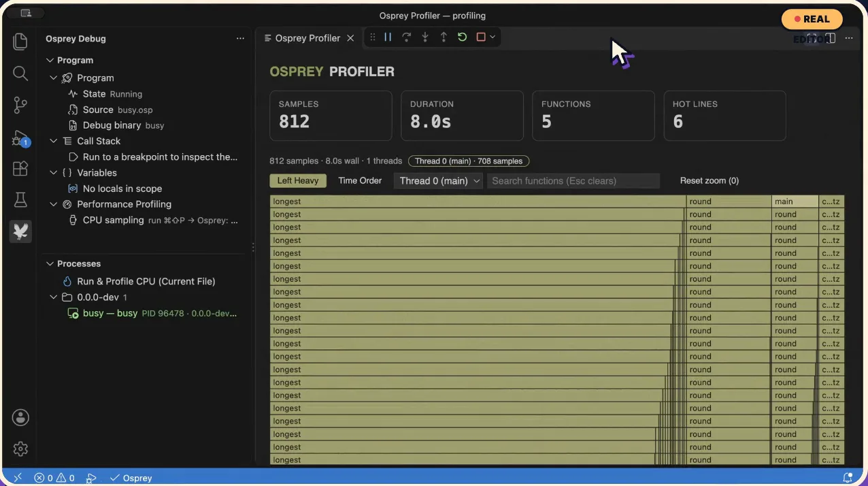
Task: Click the Samples 812 card
Action: [x=331, y=116]
